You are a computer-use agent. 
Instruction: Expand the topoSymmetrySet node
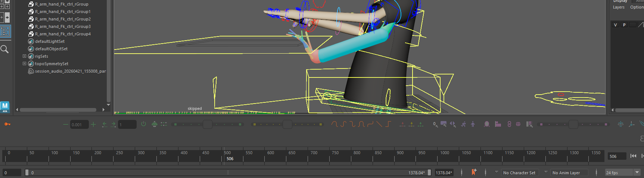coord(25,64)
